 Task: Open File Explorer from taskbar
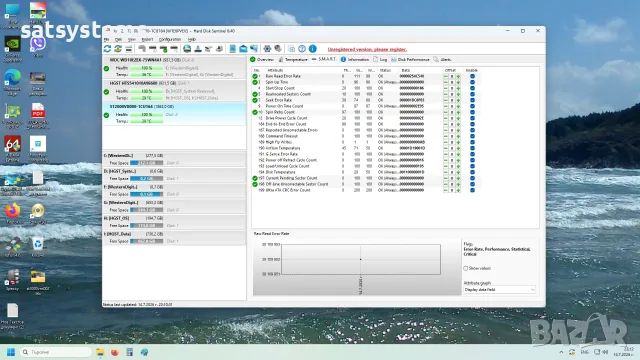click(x=100, y=352)
